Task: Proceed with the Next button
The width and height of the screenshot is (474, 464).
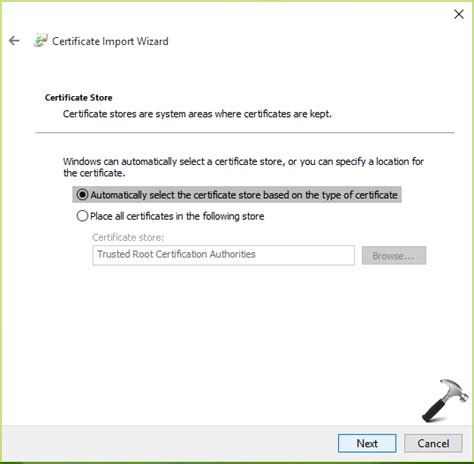Action: tap(367, 443)
